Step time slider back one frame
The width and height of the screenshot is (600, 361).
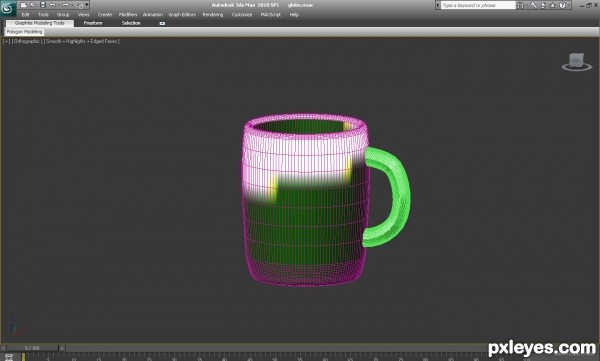[x=3, y=348]
